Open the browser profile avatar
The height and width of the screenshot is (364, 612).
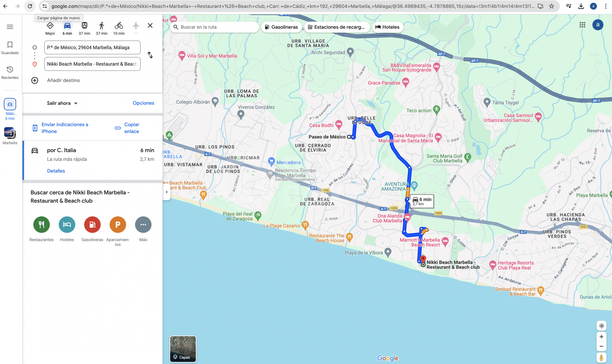(593, 6)
